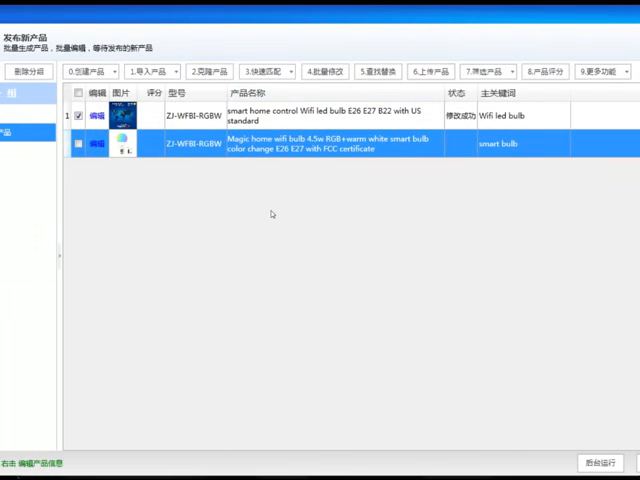
Task: Click 编辑 link in the smart home control row
Action: click(97, 116)
